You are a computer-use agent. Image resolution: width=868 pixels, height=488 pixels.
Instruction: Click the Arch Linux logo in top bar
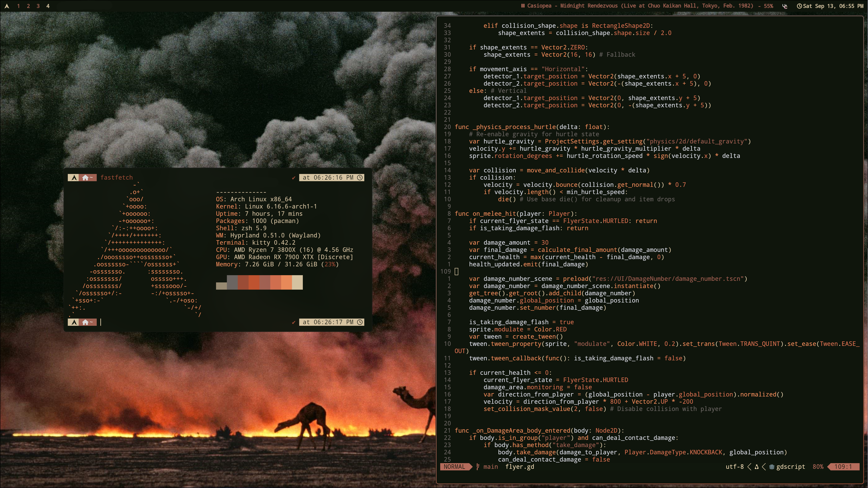(7, 6)
